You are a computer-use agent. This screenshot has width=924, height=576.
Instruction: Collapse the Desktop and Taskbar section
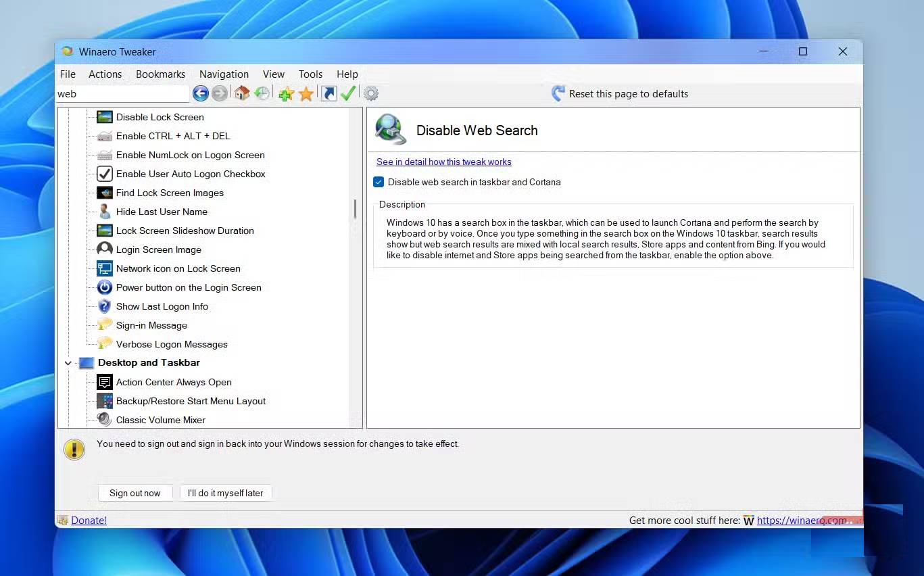[x=68, y=363]
